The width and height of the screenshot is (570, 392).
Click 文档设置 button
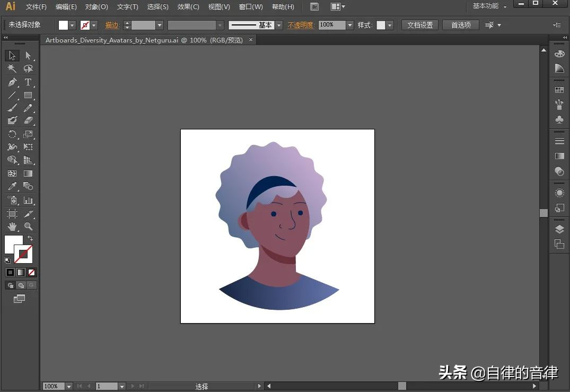tap(420, 25)
